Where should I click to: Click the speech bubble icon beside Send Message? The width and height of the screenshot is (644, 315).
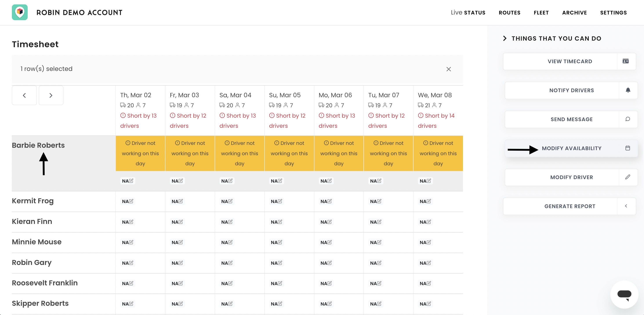[x=628, y=119]
